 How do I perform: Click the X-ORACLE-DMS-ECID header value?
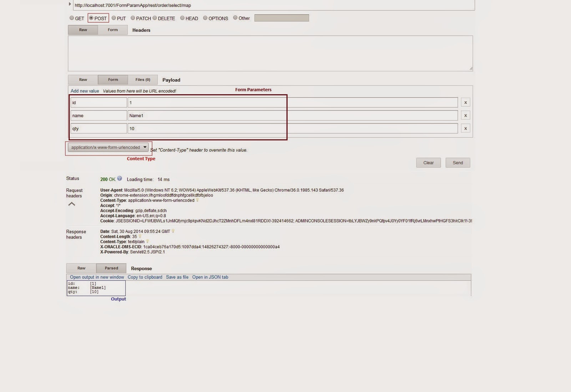[x=211, y=247]
